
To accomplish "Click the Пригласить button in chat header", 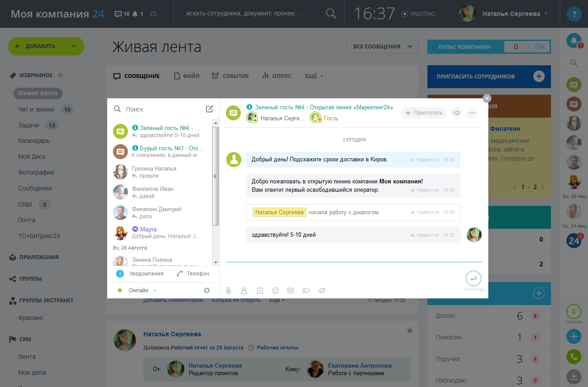I will click(x=424, y=113).
